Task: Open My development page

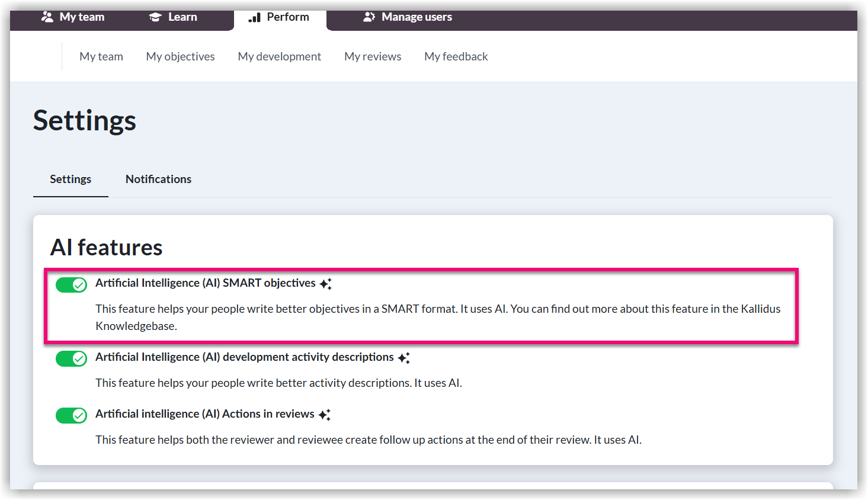Action: click(x=279, y=56)
